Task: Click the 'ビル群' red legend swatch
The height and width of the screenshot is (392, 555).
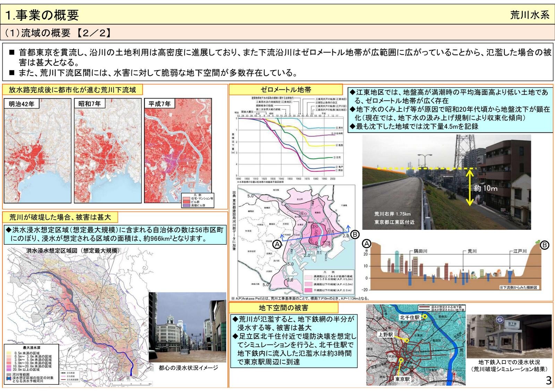Action: (x=186, y=202)
